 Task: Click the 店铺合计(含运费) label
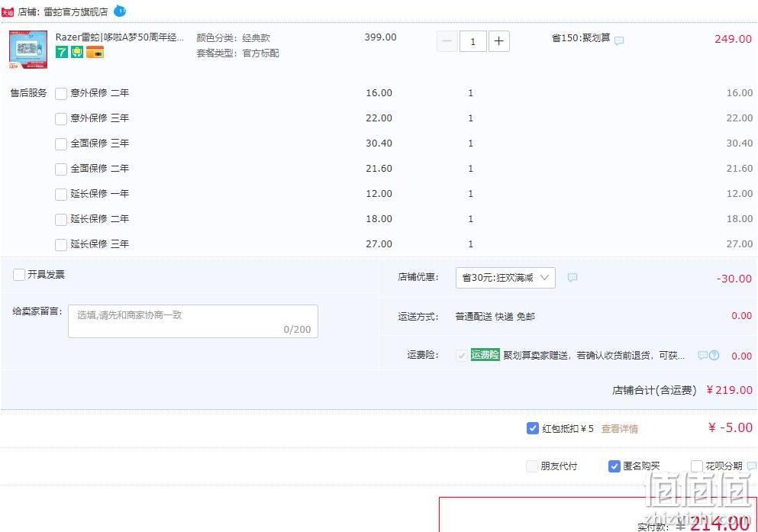(x=654, y=390)
